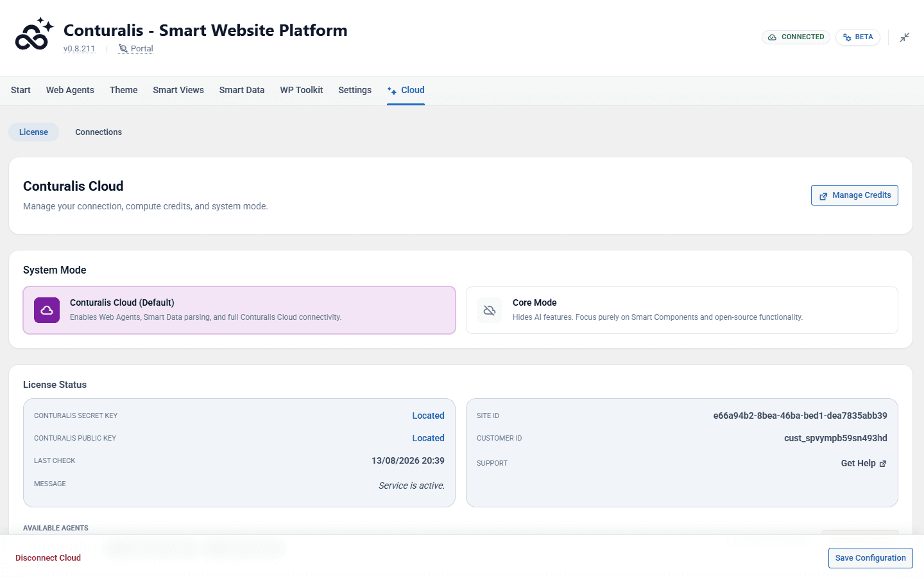Image resolution: width=924 pixels, height=578 pixels.
Task: Open the Start tab
Action: pos(21,90)
